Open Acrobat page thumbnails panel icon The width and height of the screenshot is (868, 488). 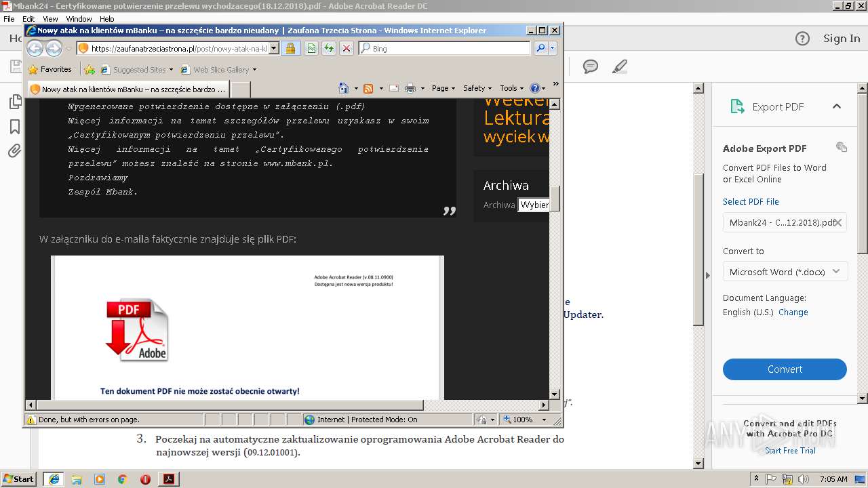(x=14, y=102)
